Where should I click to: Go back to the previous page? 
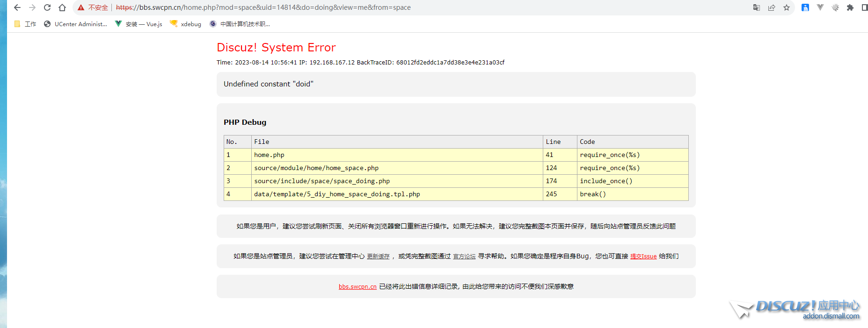(17, 7)
